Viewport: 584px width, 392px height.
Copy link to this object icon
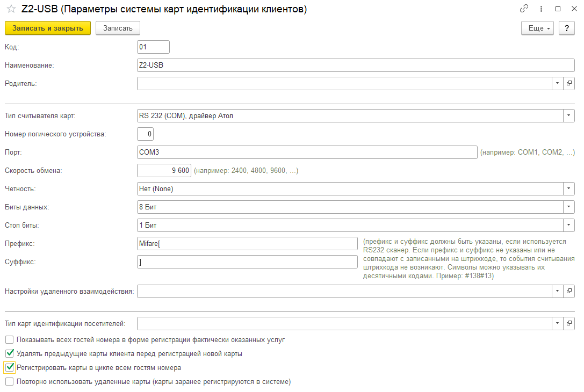(524, 9)
